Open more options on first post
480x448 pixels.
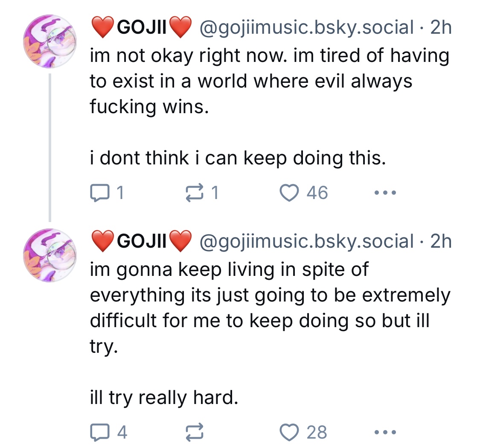[385, 193]
